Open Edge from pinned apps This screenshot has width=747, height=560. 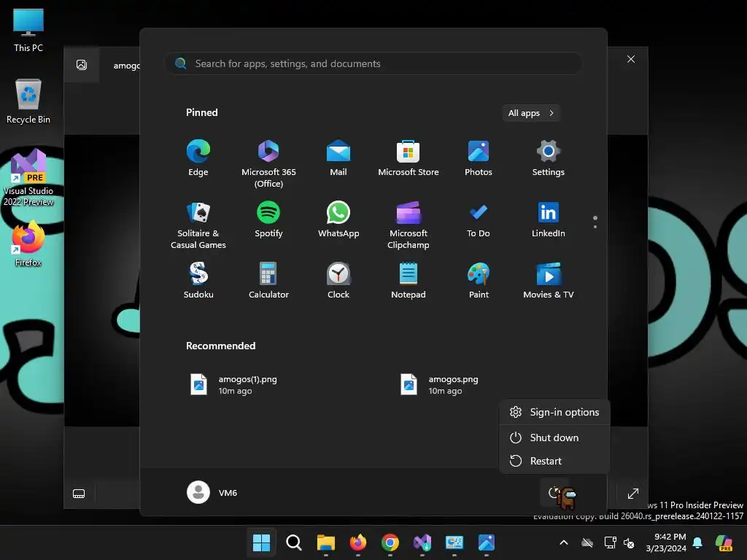tap(198, 158)
